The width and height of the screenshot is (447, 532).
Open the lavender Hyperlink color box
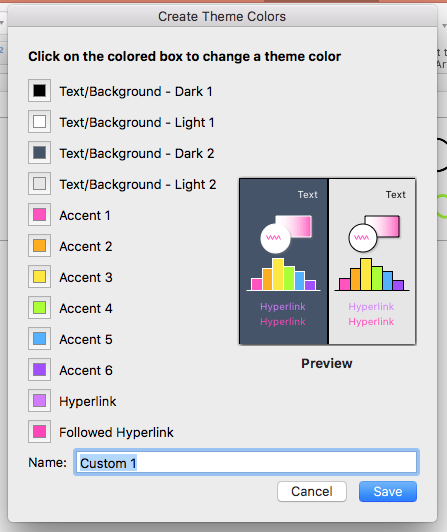click(x=39, y=401)
